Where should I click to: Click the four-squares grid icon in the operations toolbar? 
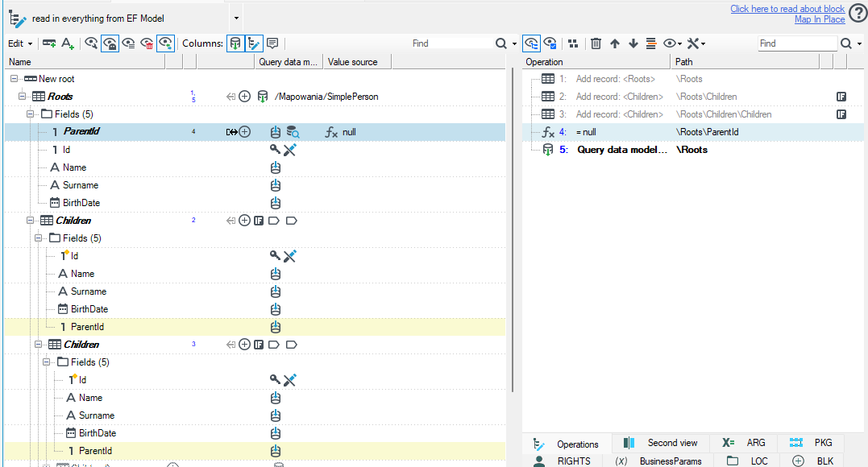tap(573, 43)
